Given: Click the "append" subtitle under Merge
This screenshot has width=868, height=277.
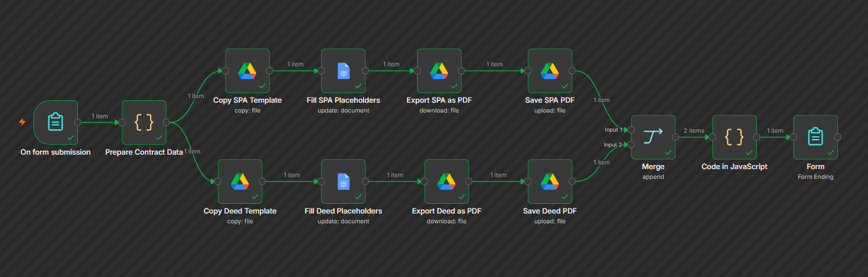Looking at the screenshot, I should click(x=653, y=177).
